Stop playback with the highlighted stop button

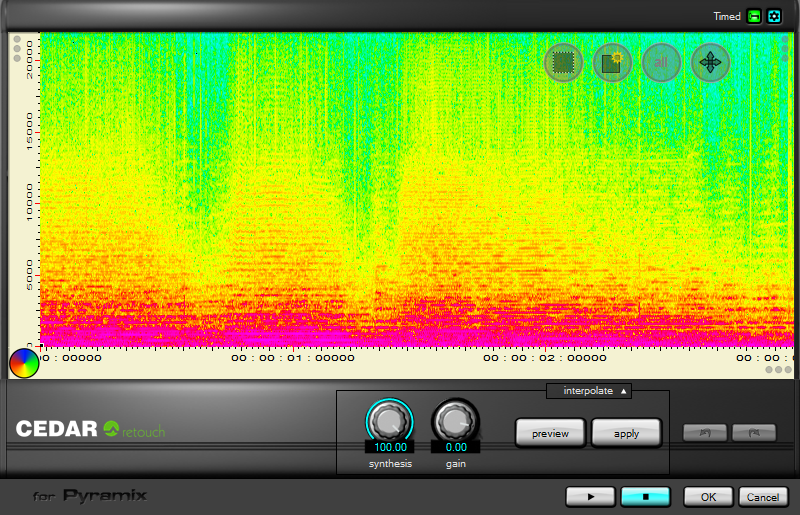645,496
